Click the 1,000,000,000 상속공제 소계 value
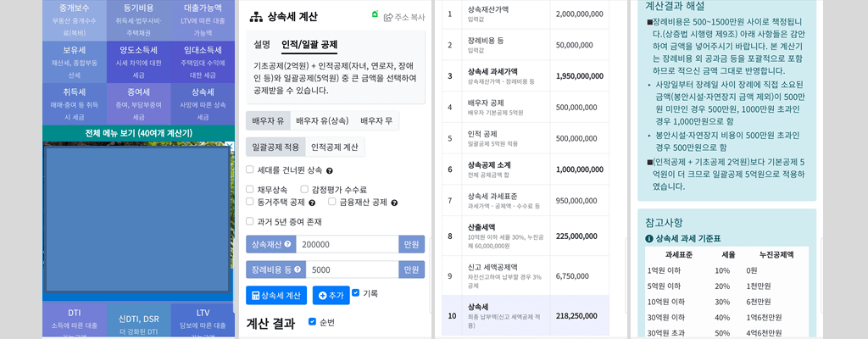Image resolution: width=868 pixels, height=339 pixels. pyautogui.click(x=580, y=169)
